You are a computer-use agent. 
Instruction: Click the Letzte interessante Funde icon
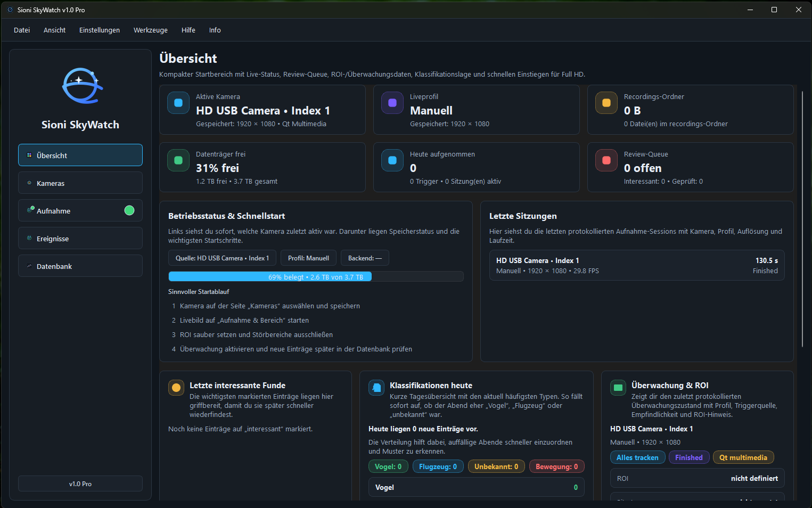[176, 388]
